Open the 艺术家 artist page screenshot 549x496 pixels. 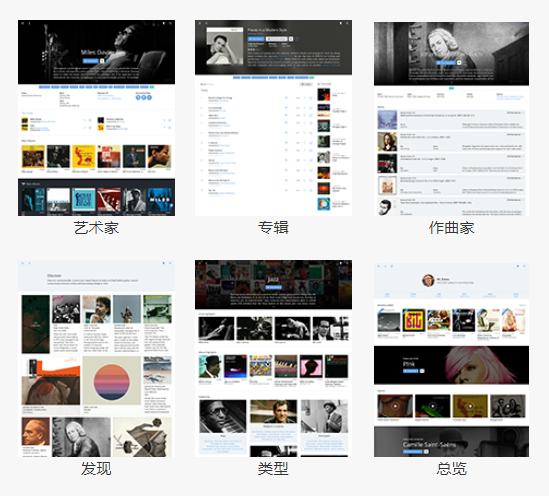(96, 118)
